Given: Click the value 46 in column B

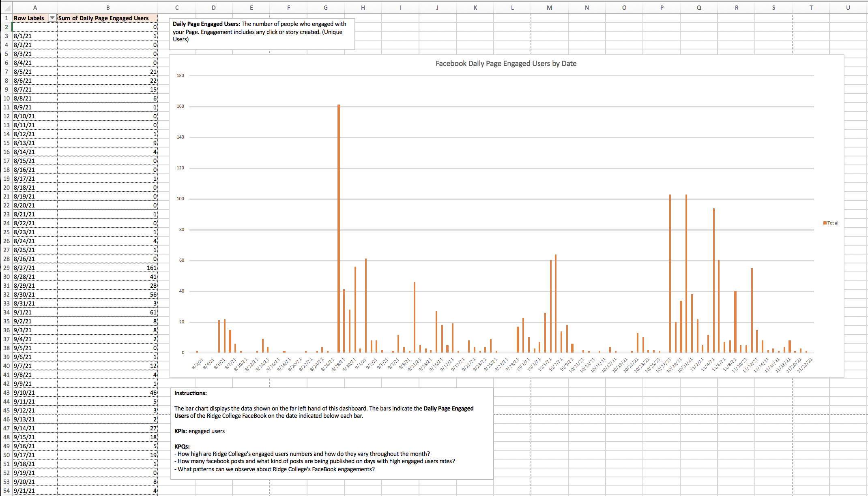Looking at the screenshot, I should pos(107,393).
